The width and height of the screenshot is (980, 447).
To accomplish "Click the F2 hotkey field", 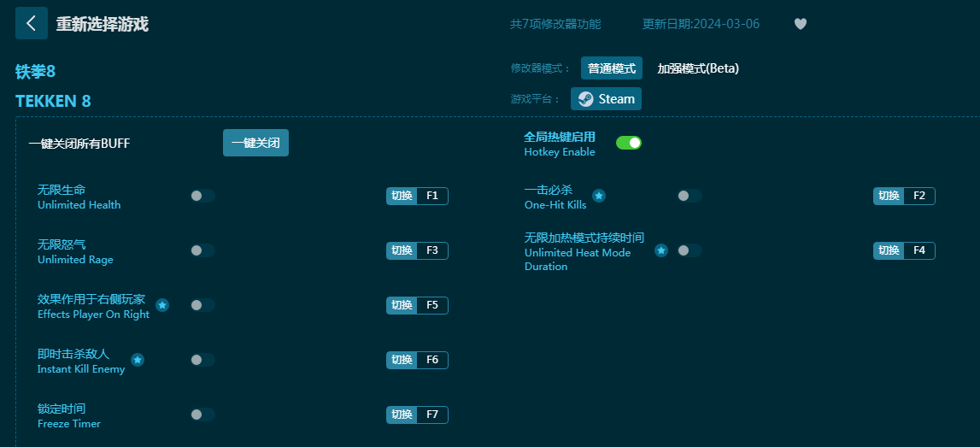I will click(919, 196).
